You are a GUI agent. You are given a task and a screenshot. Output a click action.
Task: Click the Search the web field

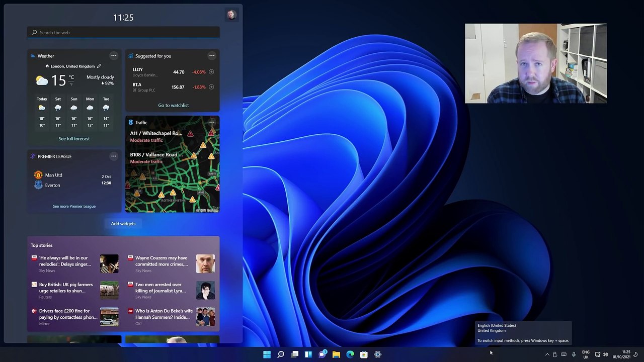[x=123, y=32]
